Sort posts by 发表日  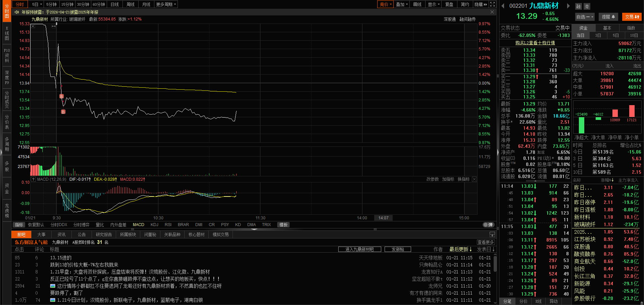pyautogui.click(x=486, y=249)
